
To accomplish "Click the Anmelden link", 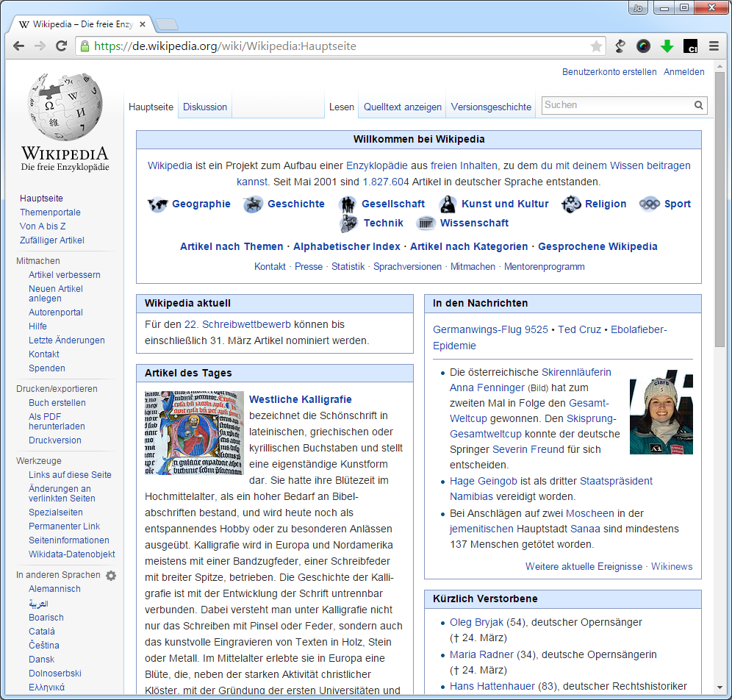I will 684,72.
